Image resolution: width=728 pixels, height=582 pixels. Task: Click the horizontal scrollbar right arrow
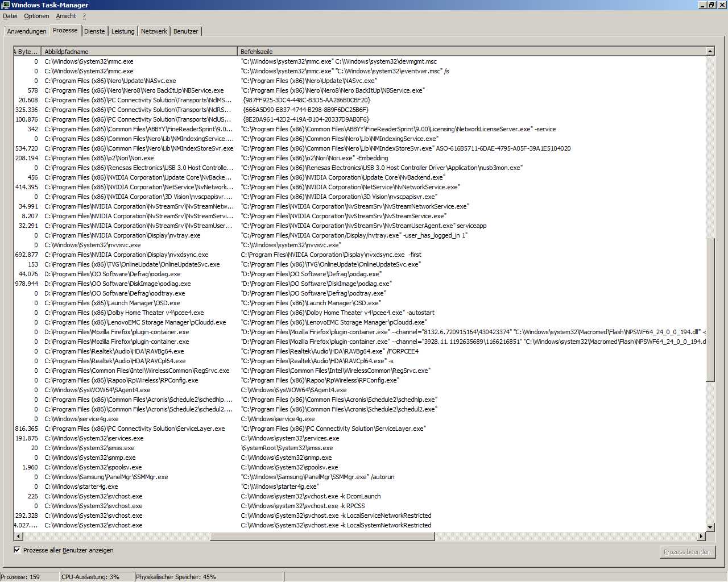point(701,536)
